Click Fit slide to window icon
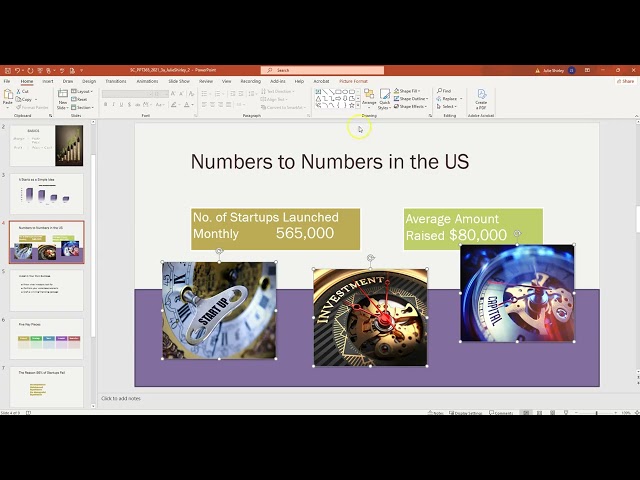Screen dimensions: 640x480 tap(637, 413)
